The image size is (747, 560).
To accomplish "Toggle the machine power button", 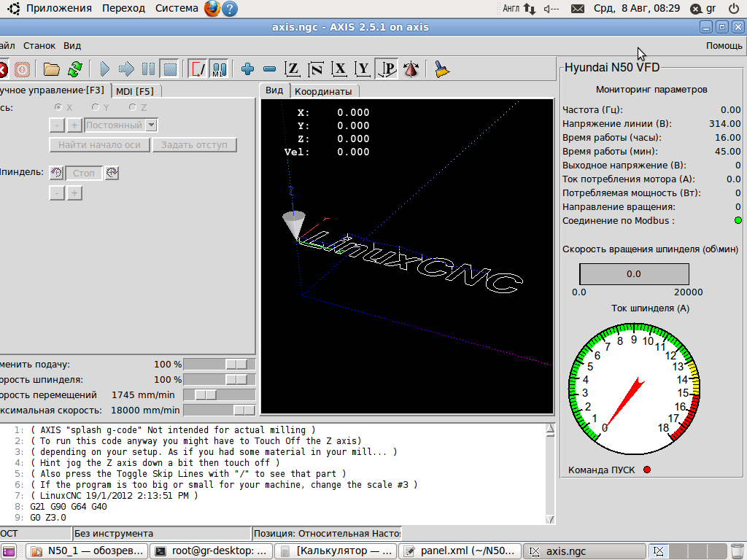I will click(x=22, y=69).
